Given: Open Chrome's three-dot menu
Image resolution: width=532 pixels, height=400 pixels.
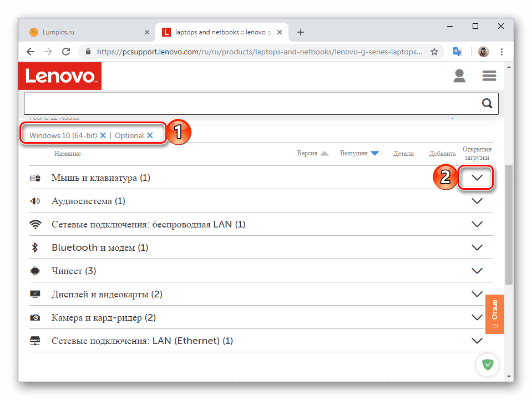Looking at the screenshot, I should [x=501, y=52].
